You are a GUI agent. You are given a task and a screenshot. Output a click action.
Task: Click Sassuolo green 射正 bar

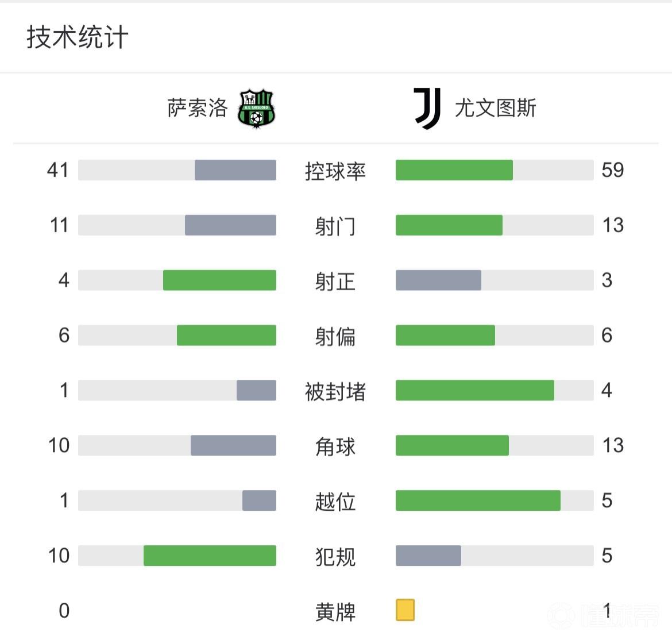click(x=219, y=280)
